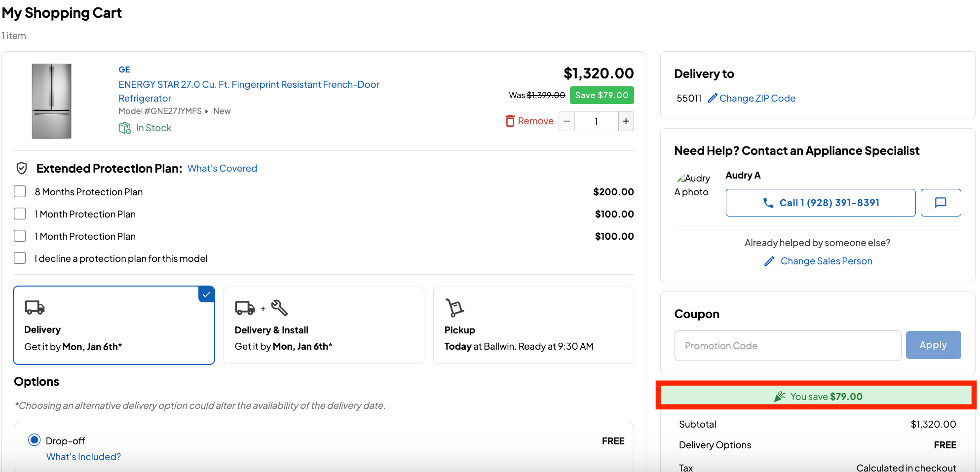Choose the Delivery option card

[114, 326]
